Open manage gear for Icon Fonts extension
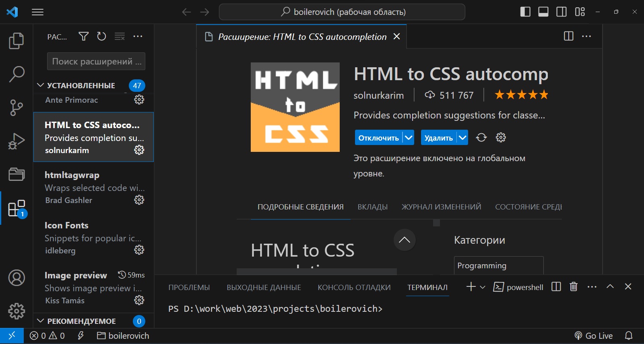644x344 pixels. click(x=139, y=250)
